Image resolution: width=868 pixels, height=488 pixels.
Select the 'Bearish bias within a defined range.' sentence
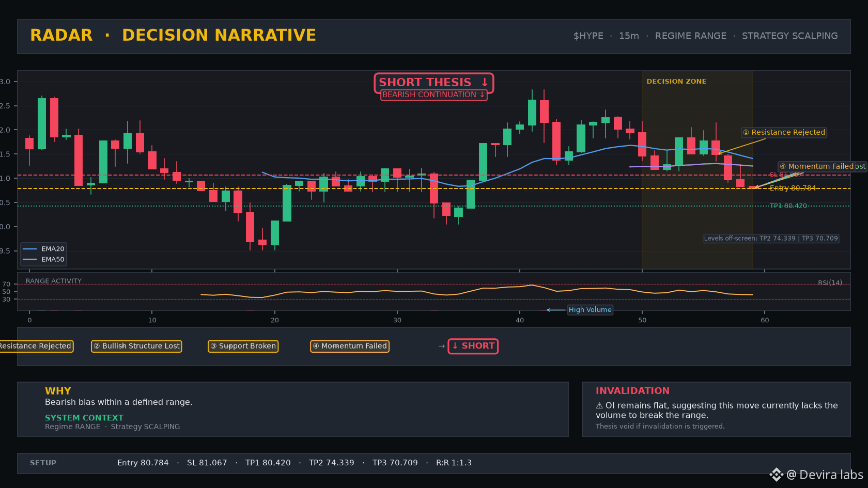click(x=118, y=402)
